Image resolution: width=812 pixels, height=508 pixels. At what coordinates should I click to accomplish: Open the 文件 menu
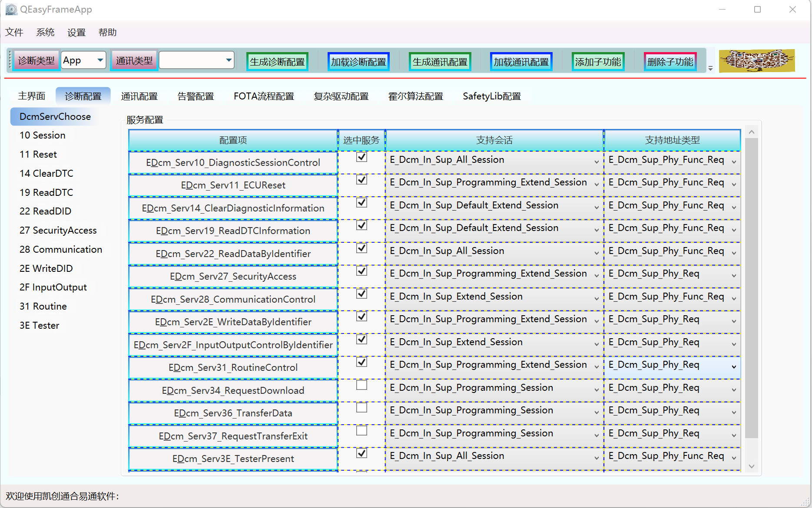pyautogui.click(x=14, y=32)
